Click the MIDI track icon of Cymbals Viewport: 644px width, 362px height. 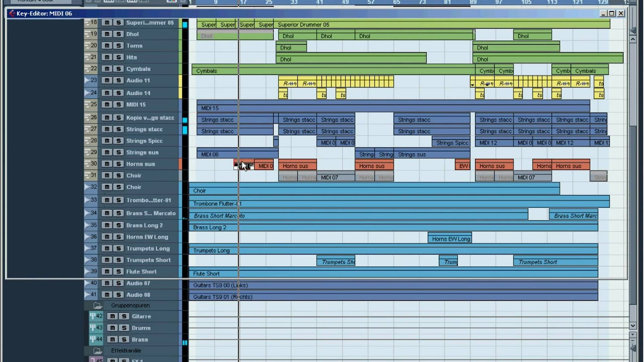pos(89,69)
